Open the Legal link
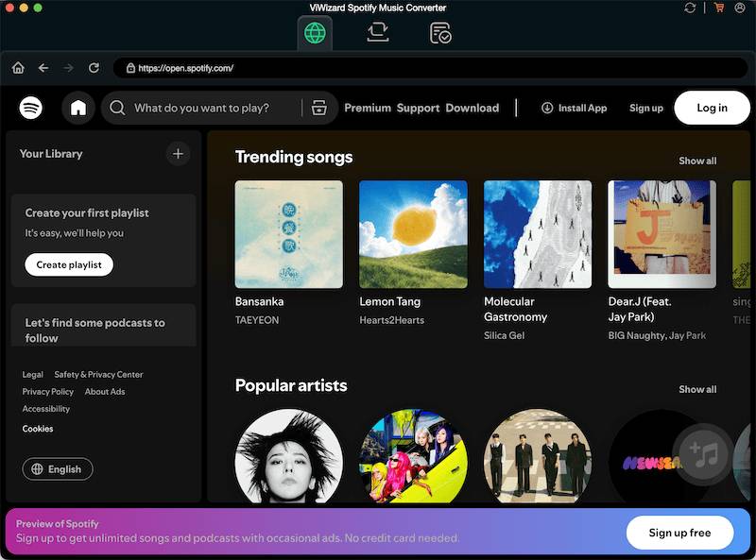 (x=33, y=375)
